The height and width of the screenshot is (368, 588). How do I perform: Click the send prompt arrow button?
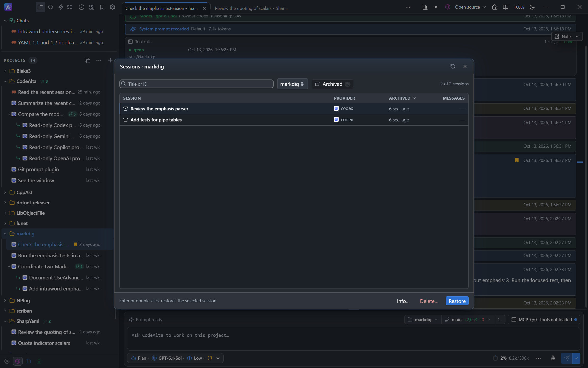567,358
